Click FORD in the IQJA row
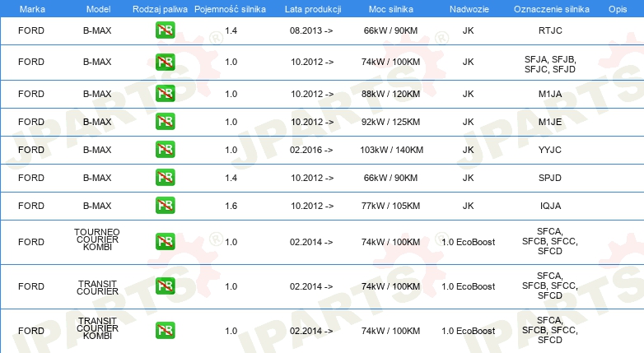This screenshot has width=644, height=353. click(x=31, y=206)
